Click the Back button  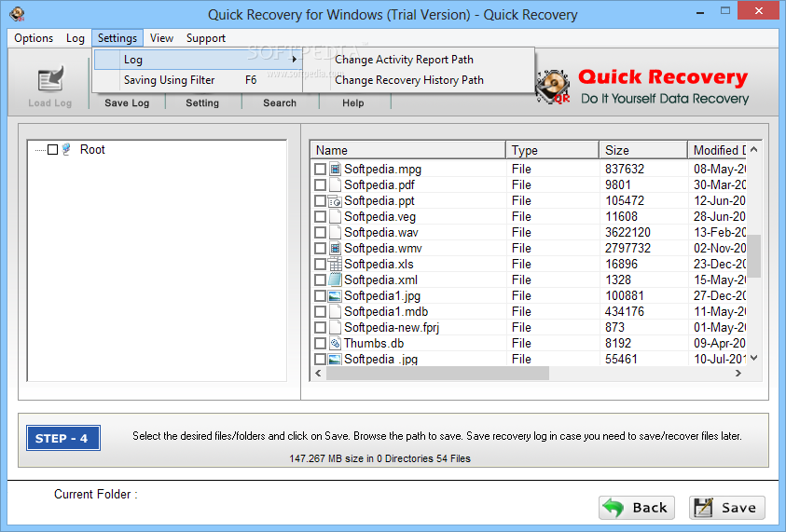click(637, 508)
